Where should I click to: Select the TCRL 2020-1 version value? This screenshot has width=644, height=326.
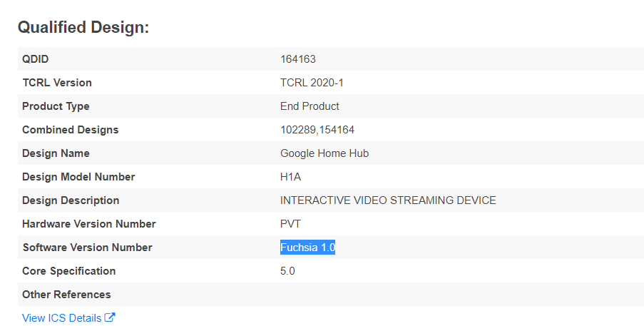(x=312, y=83)
